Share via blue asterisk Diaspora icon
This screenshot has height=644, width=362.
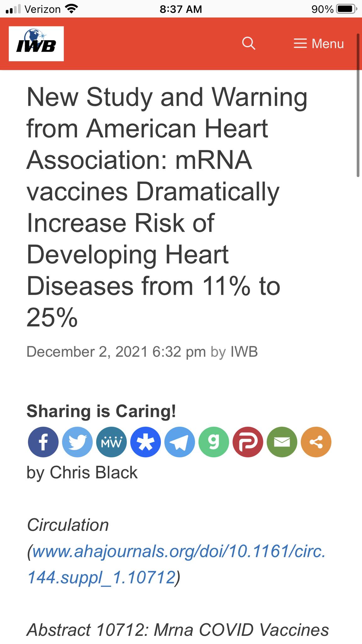[145, 442]
